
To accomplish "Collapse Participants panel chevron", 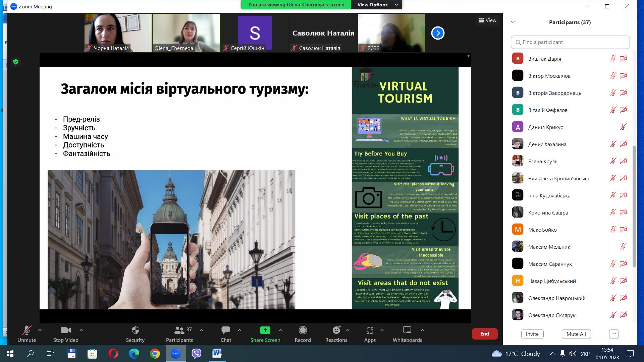I will [x=513, y=22].
